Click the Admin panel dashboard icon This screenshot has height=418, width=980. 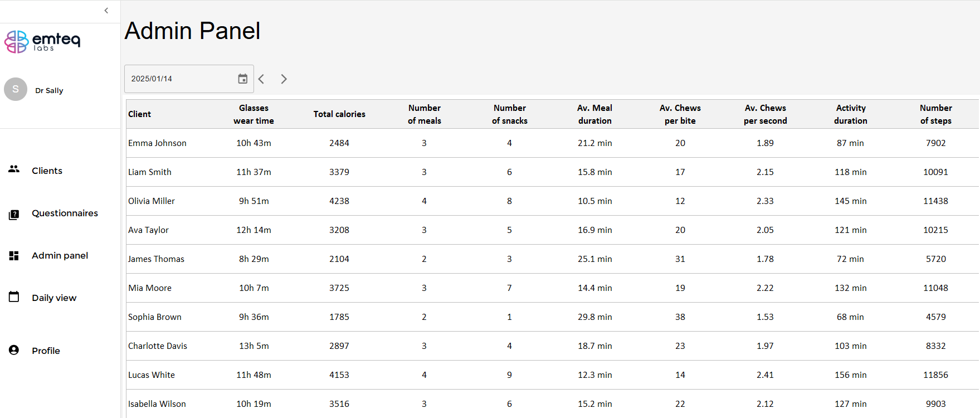[14, 256]
